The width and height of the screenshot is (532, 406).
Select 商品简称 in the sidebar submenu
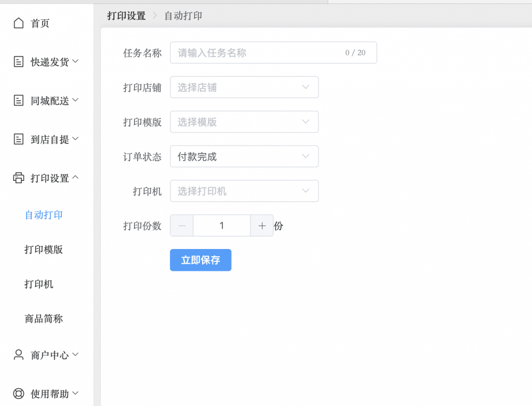[x=44, y=319]
